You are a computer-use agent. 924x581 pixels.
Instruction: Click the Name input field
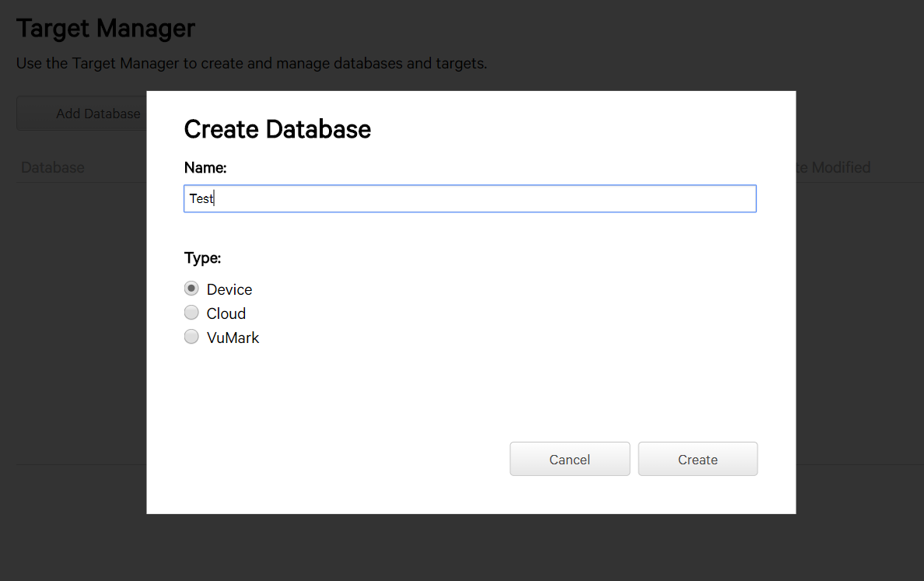click(x=470, y=198)
